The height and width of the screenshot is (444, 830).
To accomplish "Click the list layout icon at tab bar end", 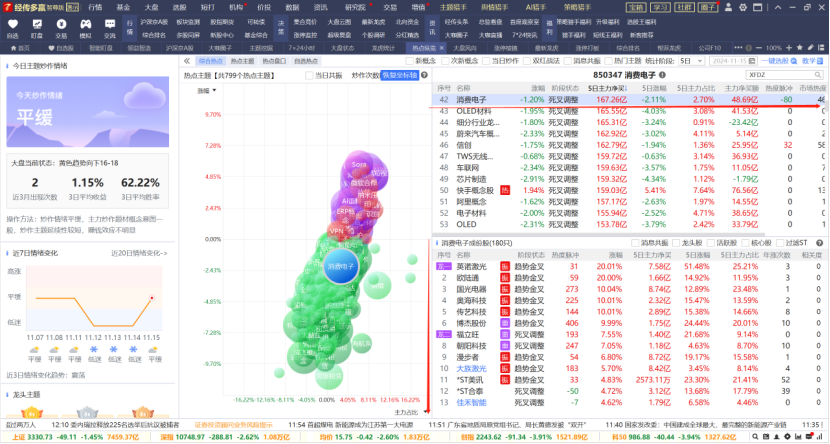I will (821, 48).
